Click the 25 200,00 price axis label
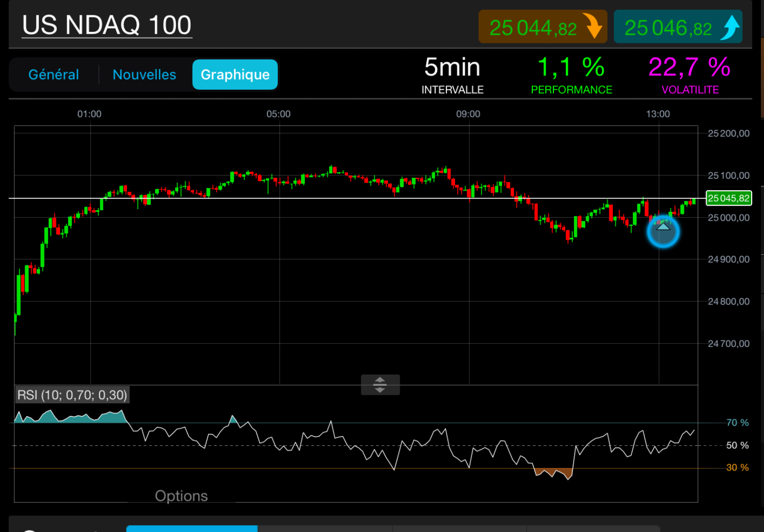Image resolution: width=764 pixels, height=532 pixels. [729, 134]
